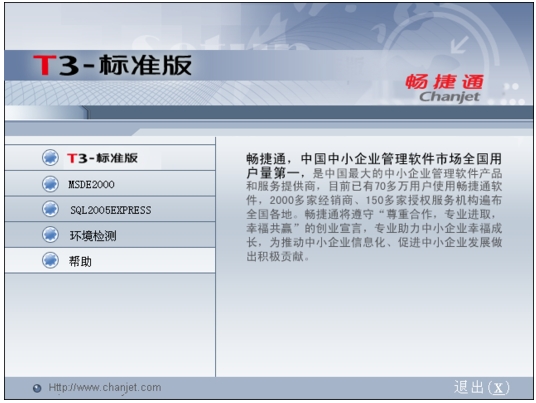Click the gear icon beside SQL2005EXPRESS
This screenshot has width=536, height=403.
50,209
